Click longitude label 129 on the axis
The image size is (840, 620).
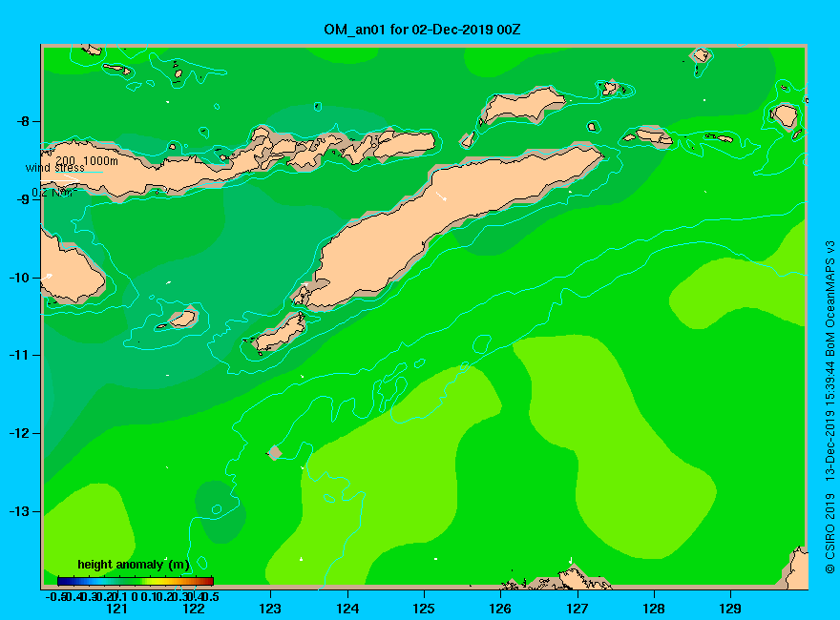(730, 609)
